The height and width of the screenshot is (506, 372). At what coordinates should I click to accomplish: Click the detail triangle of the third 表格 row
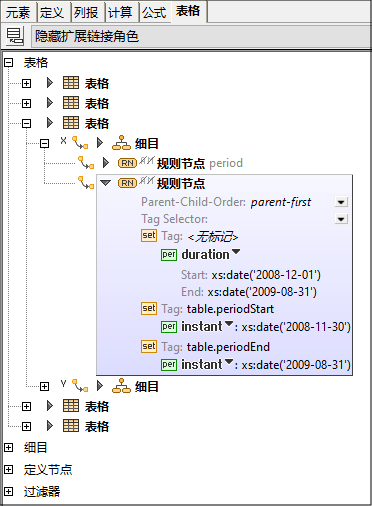pyautogui.click(x=50, y=123)
